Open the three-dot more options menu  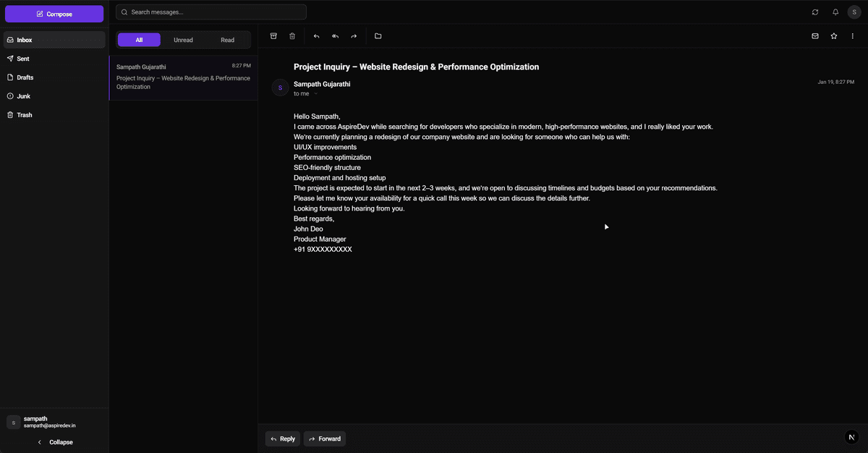(x=853, y=36)
